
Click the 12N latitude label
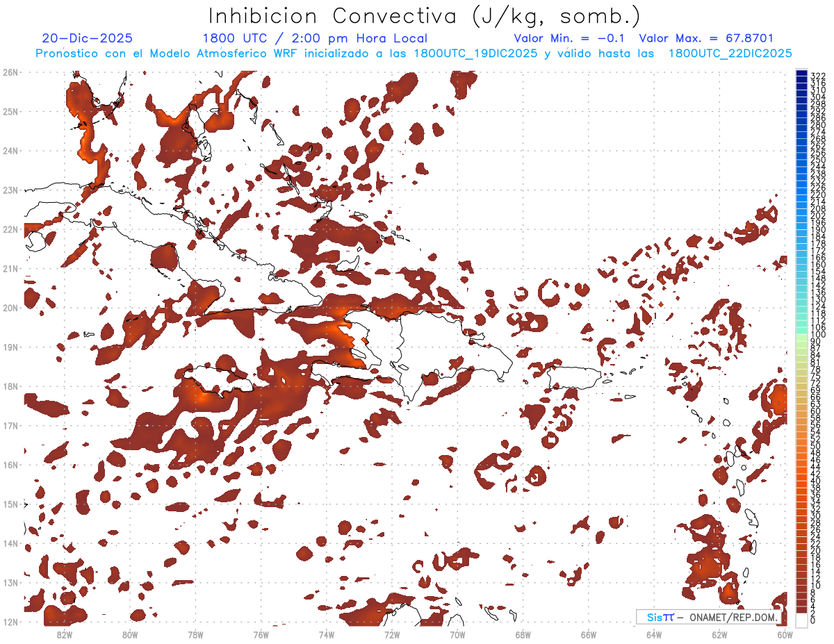click(x=10, y=622)
